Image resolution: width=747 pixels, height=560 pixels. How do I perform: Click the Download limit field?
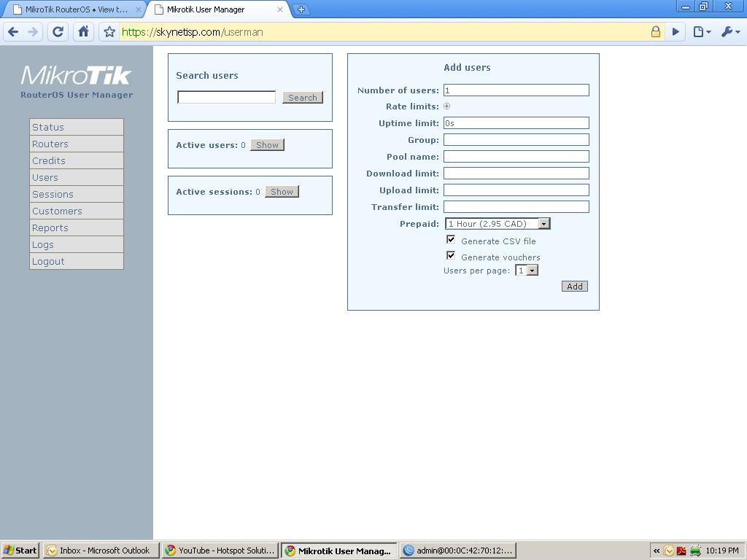(516, 174)
